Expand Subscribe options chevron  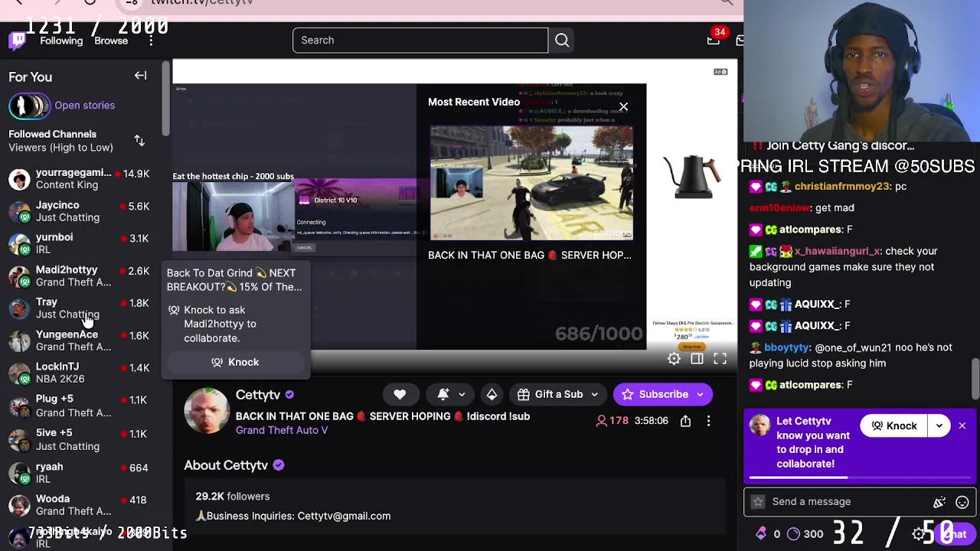click(701, 394)
